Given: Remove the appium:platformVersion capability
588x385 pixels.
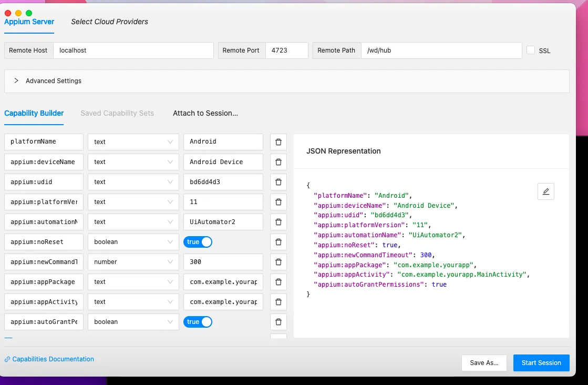Looking at the screenshot, I should [x=278, y=202].
